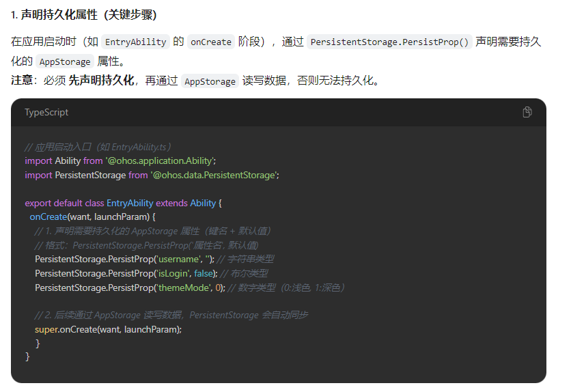This screenshot has width=571, height=392.
Task: Click the inline code onCreate
Action: click(211, 42)
